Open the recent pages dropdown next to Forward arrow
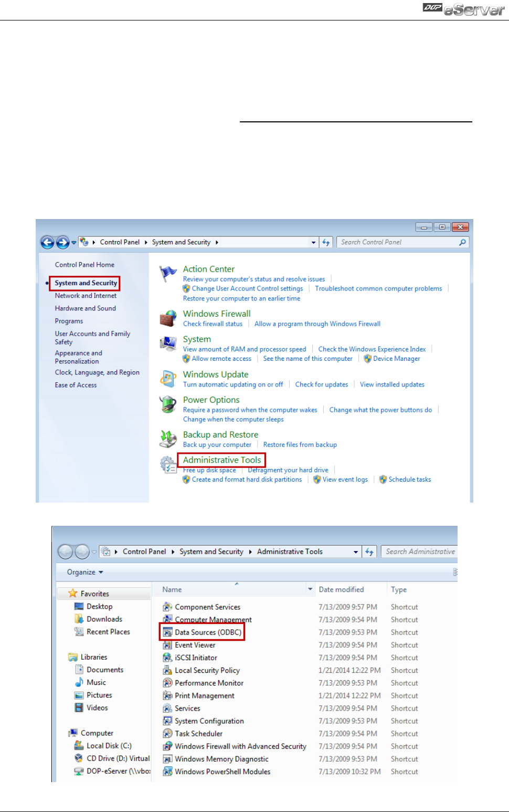 pos(74,243)
